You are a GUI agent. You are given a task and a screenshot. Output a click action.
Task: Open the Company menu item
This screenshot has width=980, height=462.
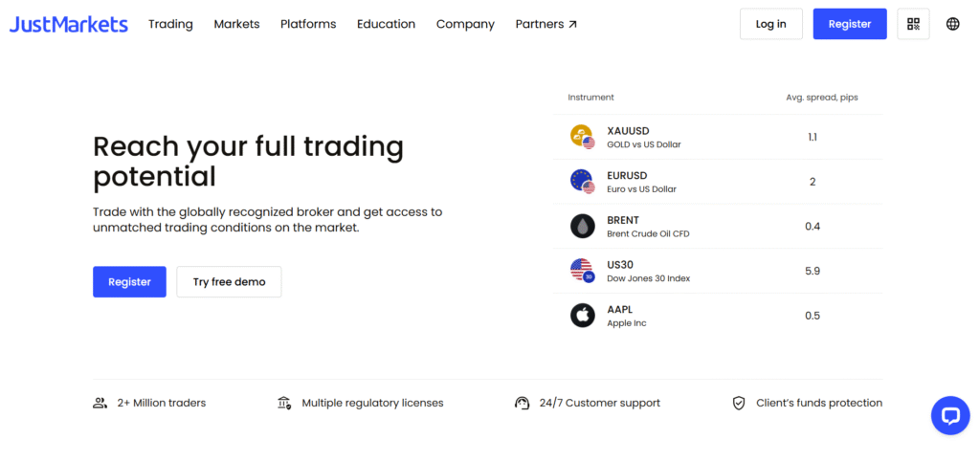[x=466, y=24]
